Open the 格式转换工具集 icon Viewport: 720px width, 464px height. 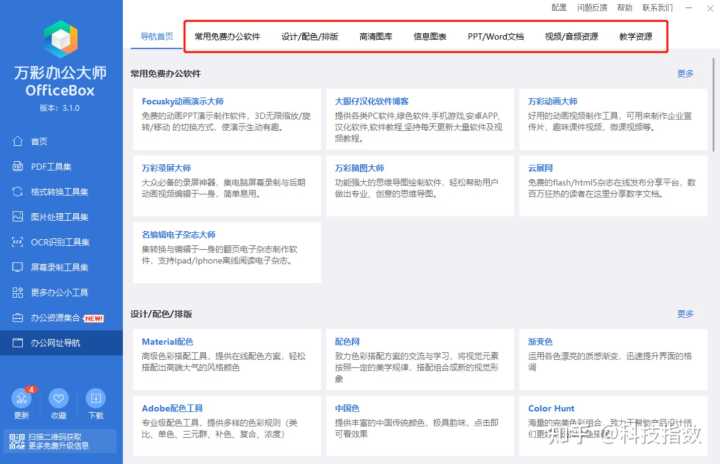tap(17, 192)
